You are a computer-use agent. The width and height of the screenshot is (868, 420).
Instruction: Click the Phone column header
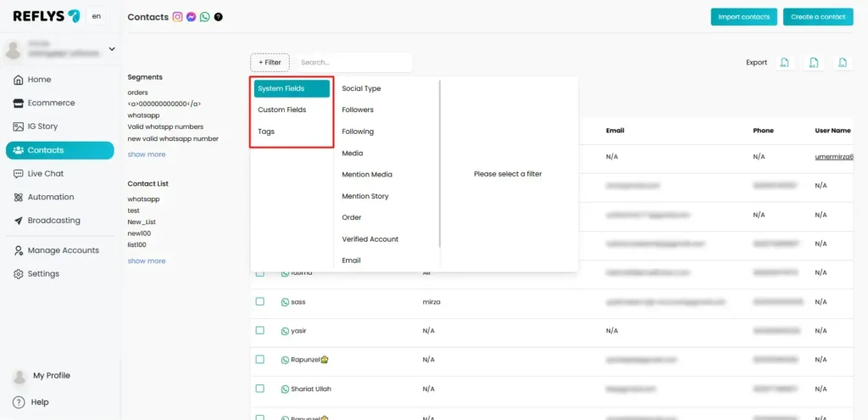pos(764,131)
